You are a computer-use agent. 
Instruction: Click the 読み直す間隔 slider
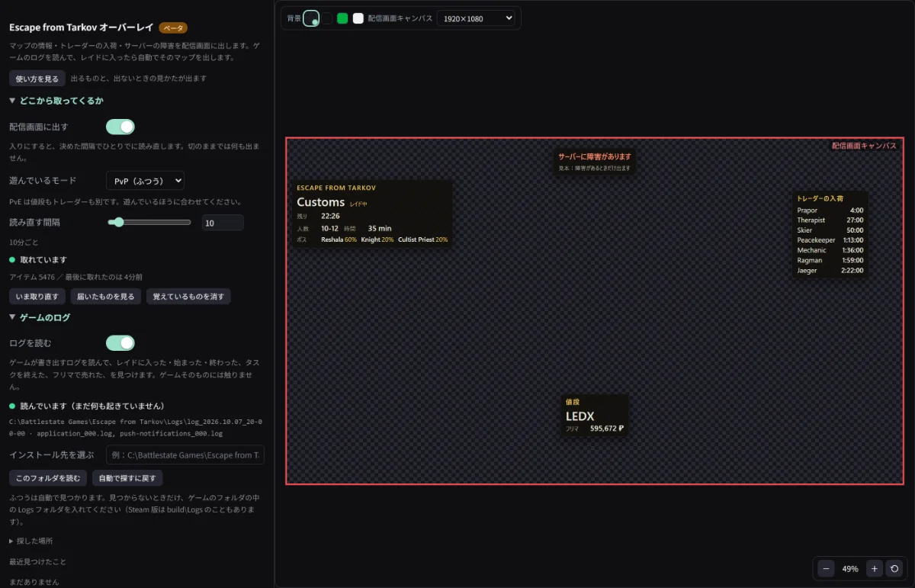[x=149, y=223]
